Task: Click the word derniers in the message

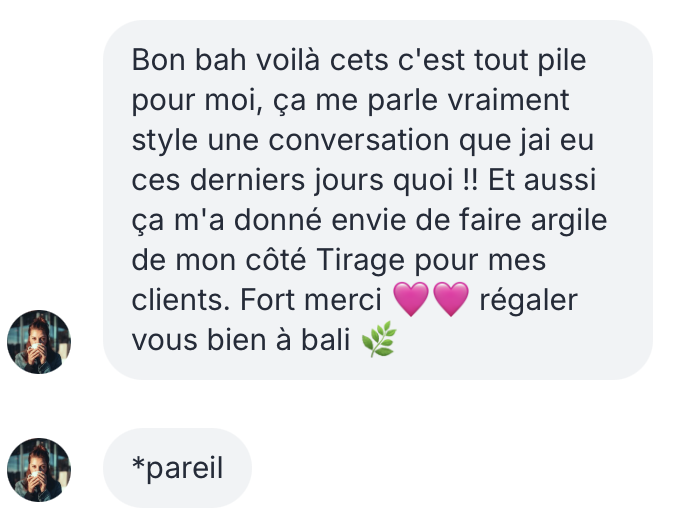Action: pos(247,180)
